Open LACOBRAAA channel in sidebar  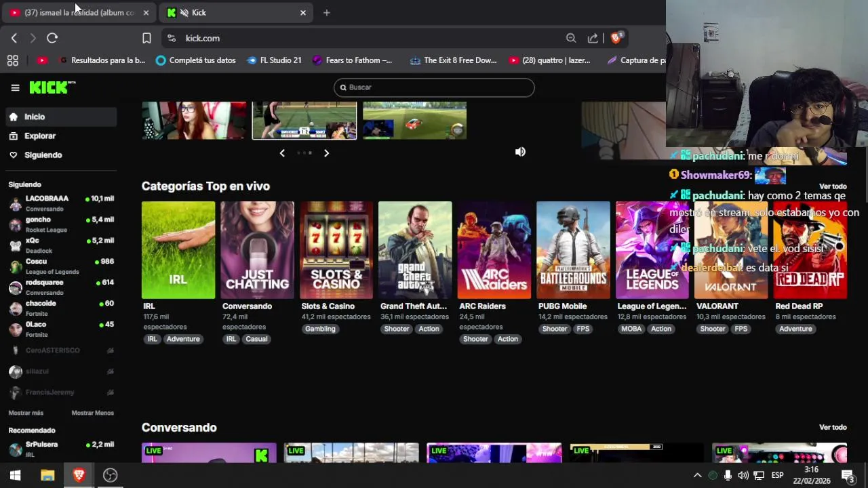point(61,203)
